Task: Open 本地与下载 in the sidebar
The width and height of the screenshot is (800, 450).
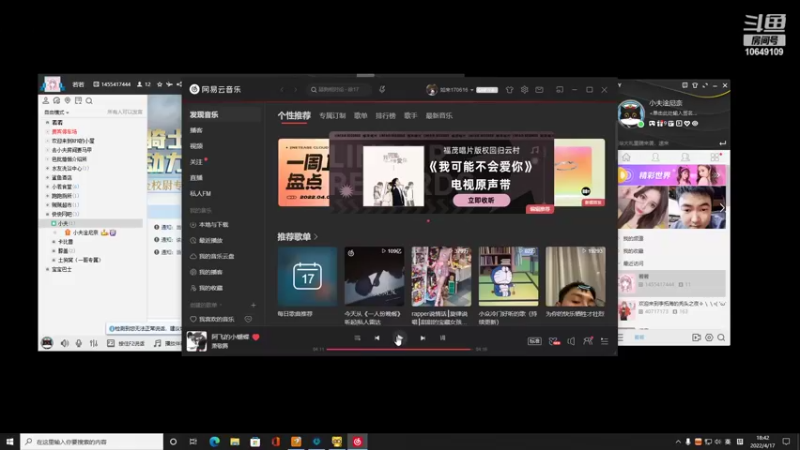Action: [x=214, y=224]
